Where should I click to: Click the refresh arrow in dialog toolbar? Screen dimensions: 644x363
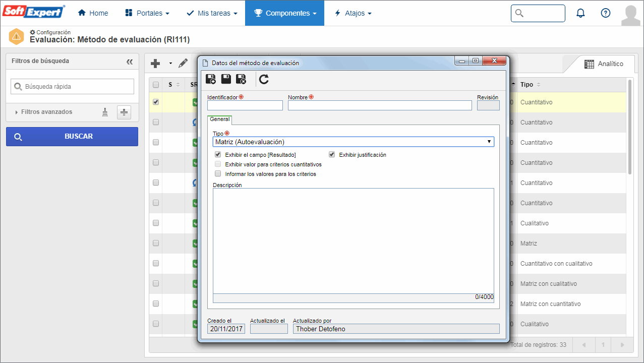(x=264, y=79)
